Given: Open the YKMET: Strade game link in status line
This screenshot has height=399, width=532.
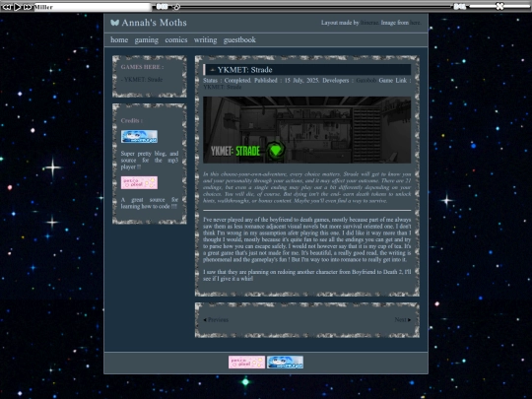Looking at the screenshot, I should [223, 87].
